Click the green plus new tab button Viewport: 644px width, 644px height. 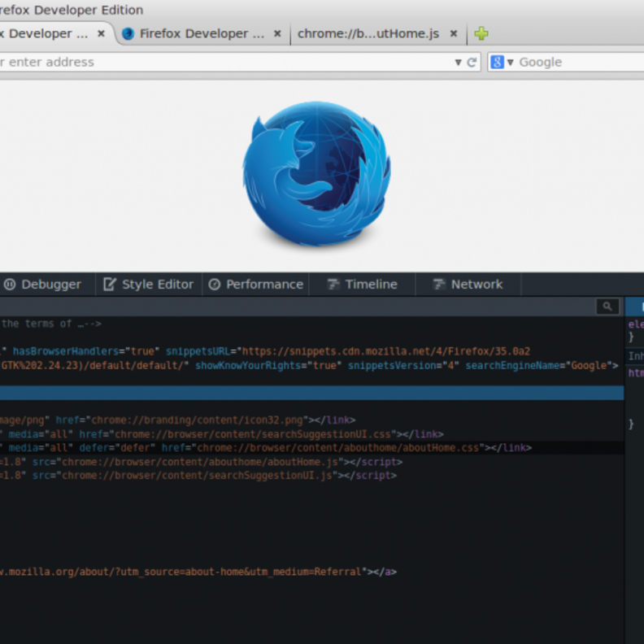tap(481, 33)
